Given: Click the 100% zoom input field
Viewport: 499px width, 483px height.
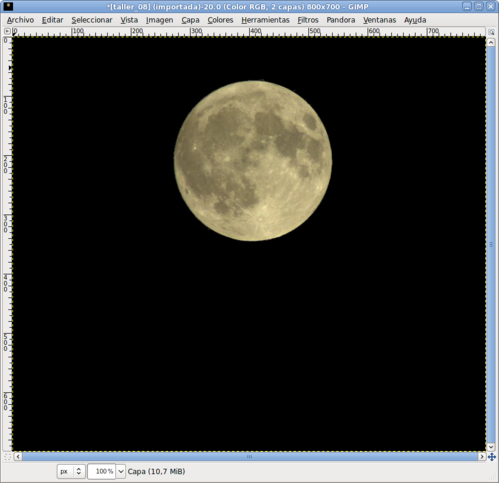Looking at the screenshot, I should point(102,471).
